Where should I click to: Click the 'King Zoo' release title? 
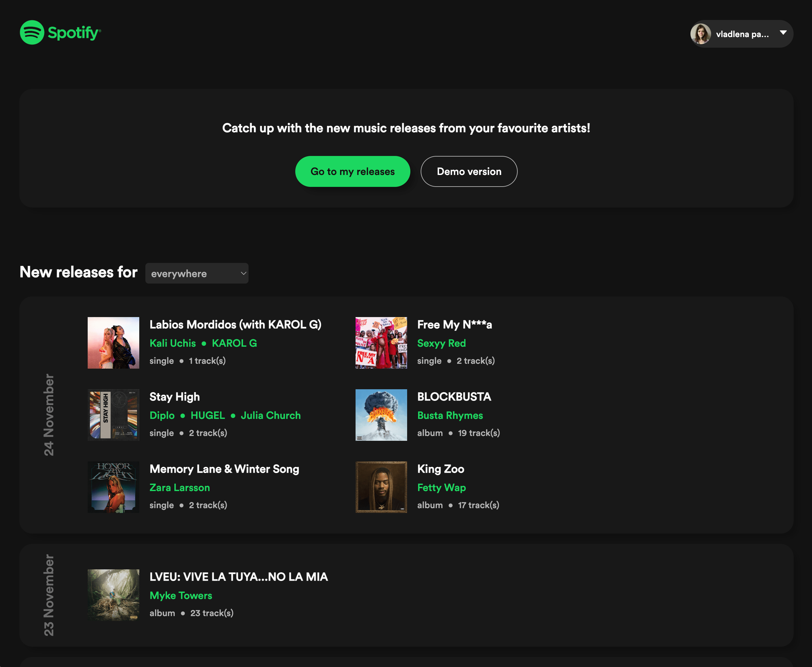coord(440,469)
